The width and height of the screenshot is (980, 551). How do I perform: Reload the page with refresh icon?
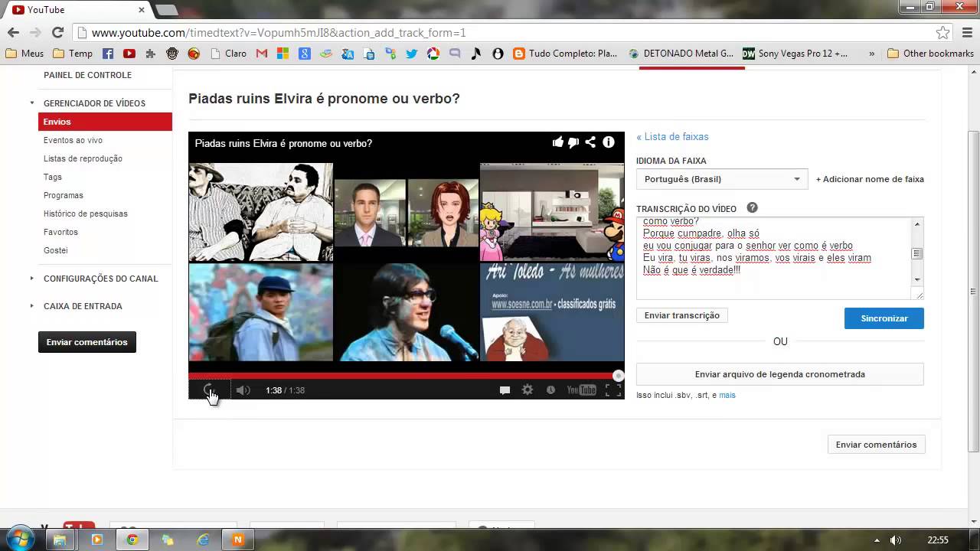(57, 32)
